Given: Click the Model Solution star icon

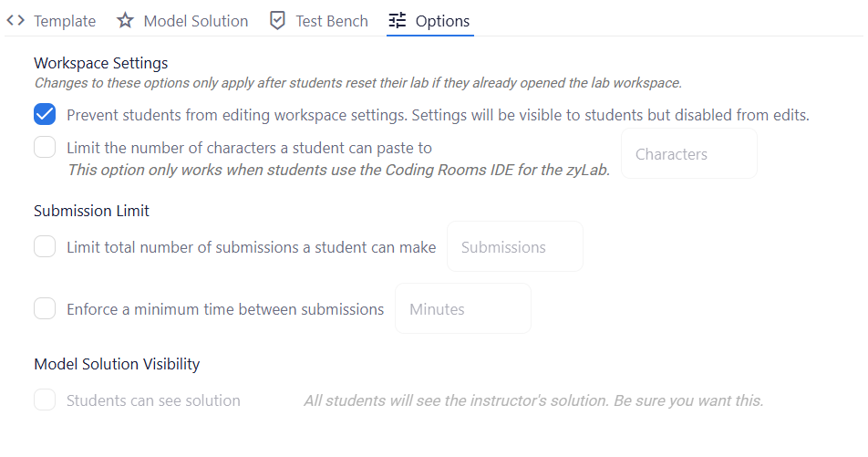Looking at the screenshot, I should 125,20.
